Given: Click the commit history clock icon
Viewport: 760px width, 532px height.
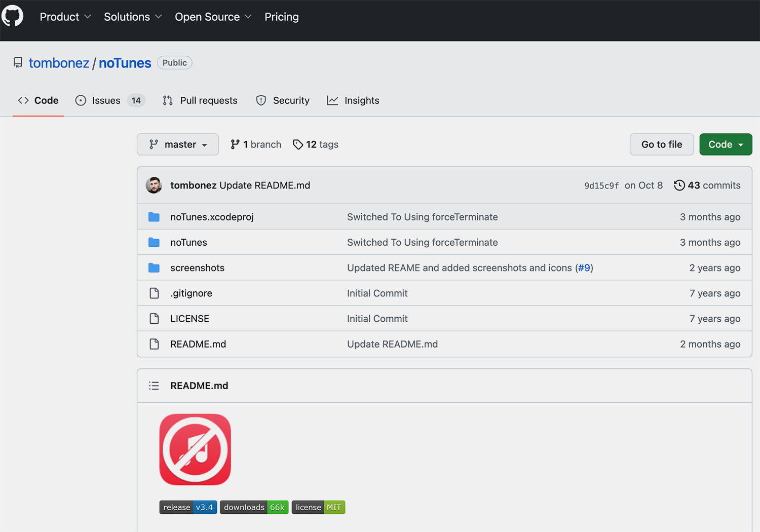Looking at the screenshot, I should pos(679,185).
